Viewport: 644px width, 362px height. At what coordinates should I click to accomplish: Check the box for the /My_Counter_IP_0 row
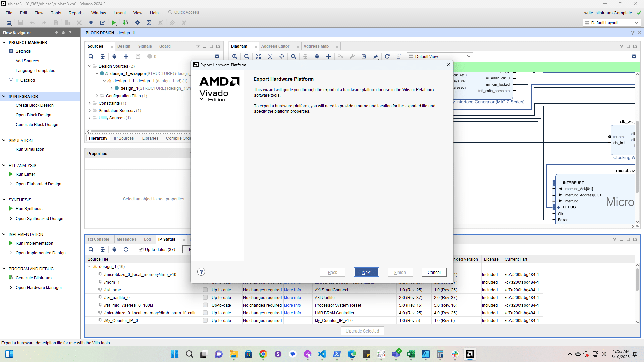tap(205, 321)
